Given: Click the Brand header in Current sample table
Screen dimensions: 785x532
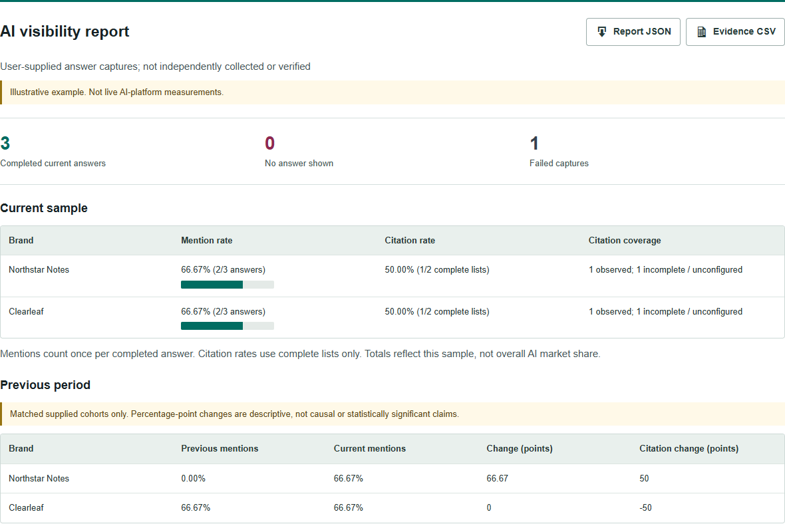Looking at the screenshot, I should point(21,240).
